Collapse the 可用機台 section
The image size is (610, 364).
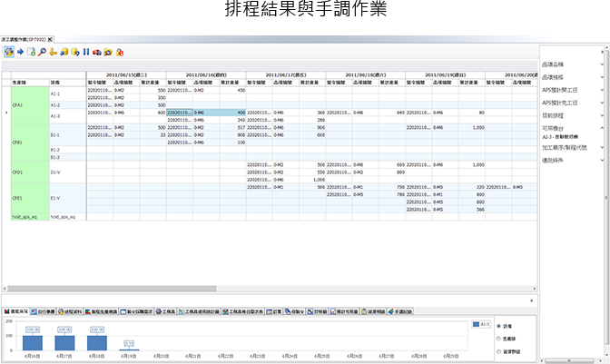point(602,129)
